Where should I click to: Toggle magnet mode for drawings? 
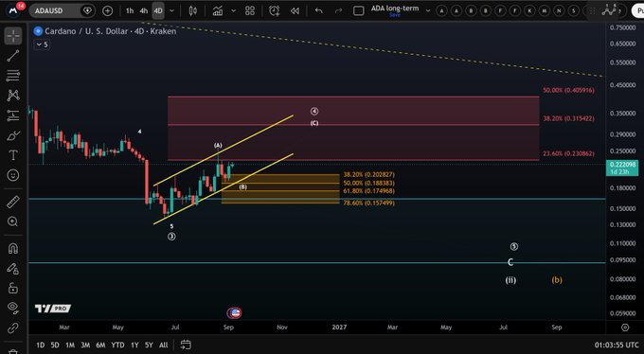[x=13, y=248]
